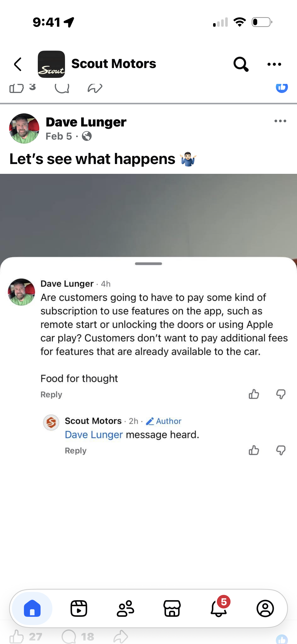Screen dimensions: 297x644
Task: Open the Friends tab icon
Action: [125, 608]
